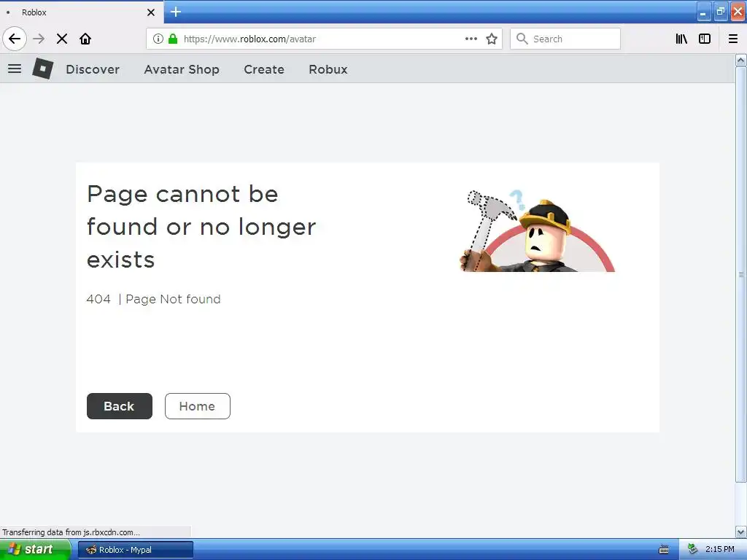The height and width of the screenshot is (560, 747).
Task: Click the URL address field
Action: (324, 39)
